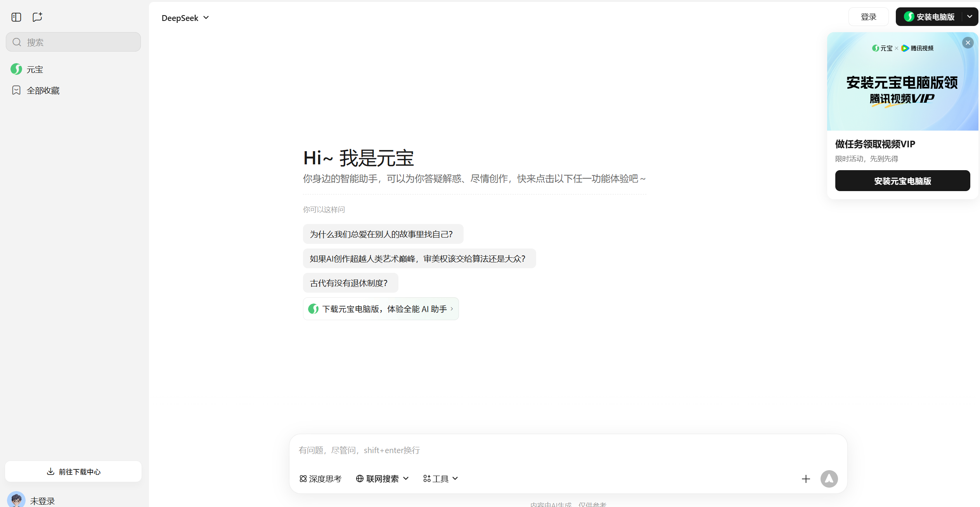
Task: Click the 登录 login button
Action: point(869,17)
